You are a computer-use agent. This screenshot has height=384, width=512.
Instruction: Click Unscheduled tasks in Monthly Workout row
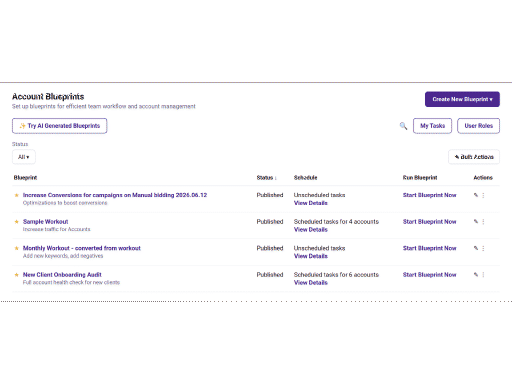pos(319,248)
